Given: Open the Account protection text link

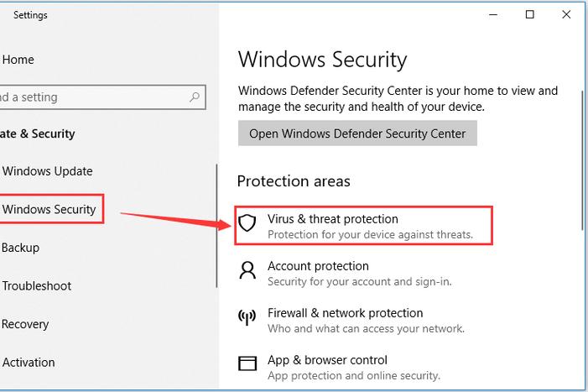Looking at the screenshot, I should tap(318, 266).
